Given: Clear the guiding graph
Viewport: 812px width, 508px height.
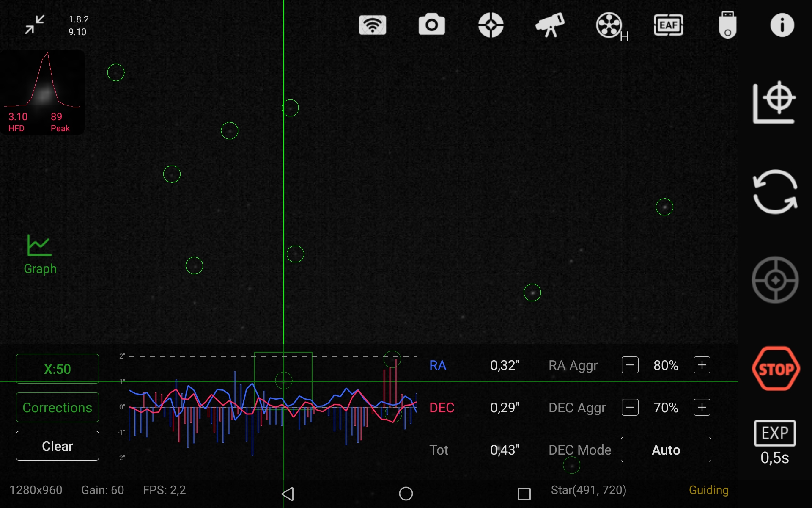Looking at the screenshot, I should pyautogui.click(x=58, y=446).
